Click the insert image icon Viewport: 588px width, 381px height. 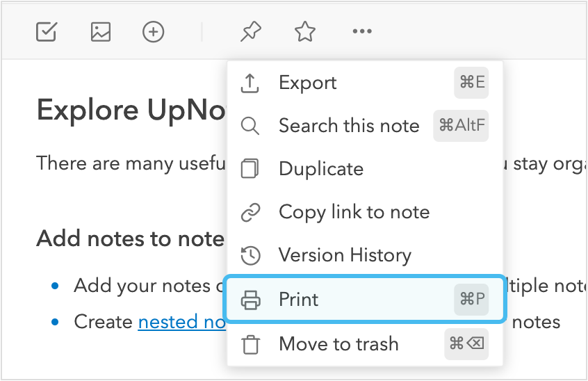coord(101,31)
